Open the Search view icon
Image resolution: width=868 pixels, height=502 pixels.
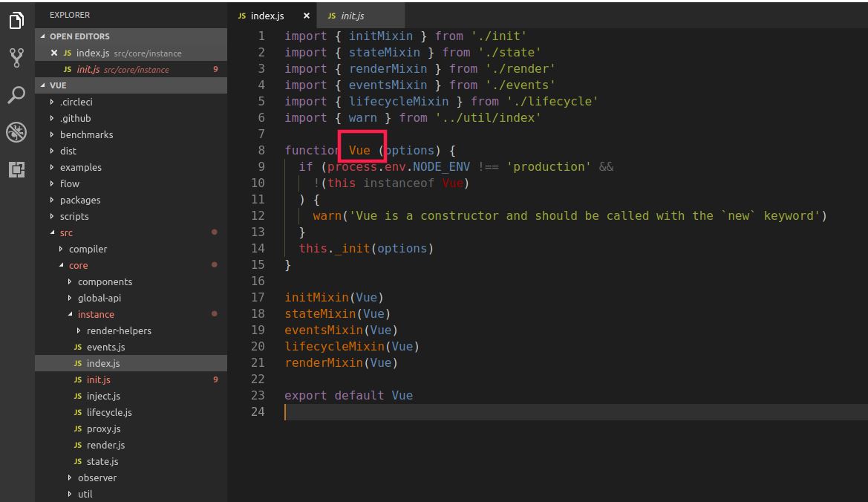point(16,95)
